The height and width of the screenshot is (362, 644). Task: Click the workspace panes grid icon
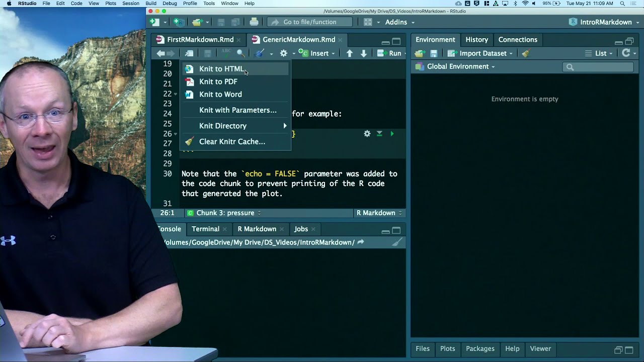[x=368, y=22]
